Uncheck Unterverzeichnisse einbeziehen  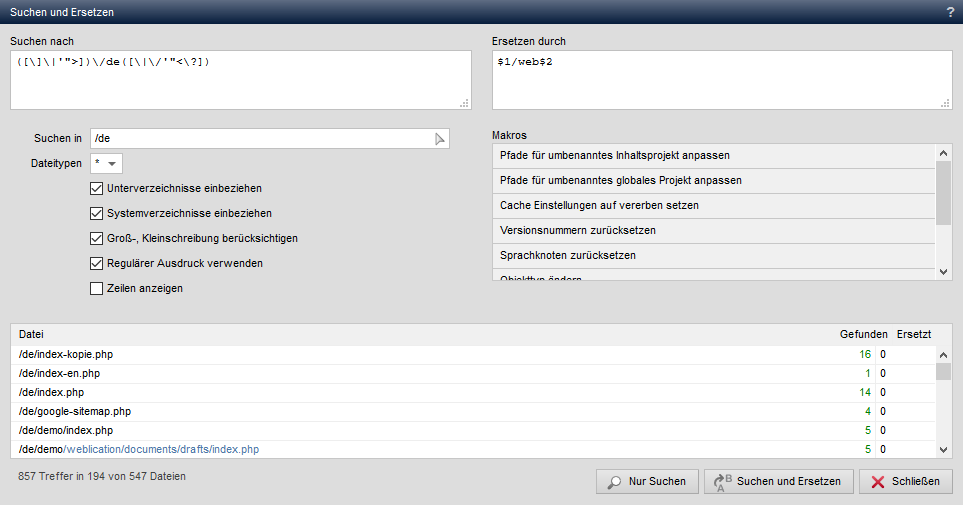click(x=96, y=189)
